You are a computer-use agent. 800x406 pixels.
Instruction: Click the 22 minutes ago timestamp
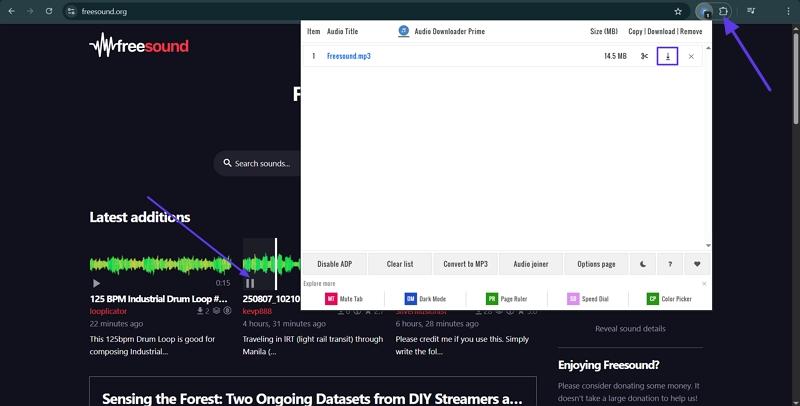tap(116, 324)
